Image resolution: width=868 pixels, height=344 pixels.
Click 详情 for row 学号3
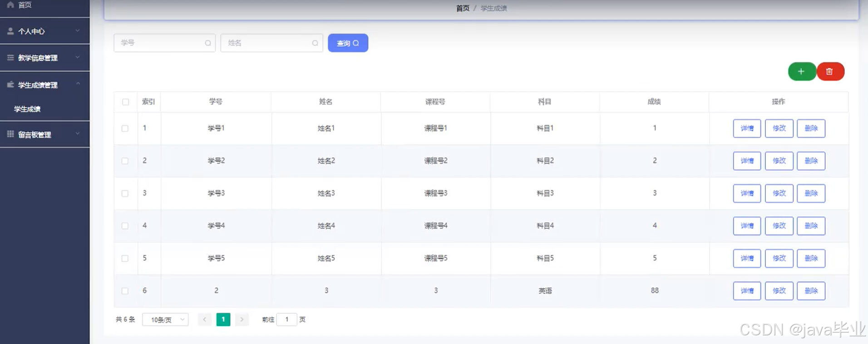pyautogui.click(x=747, y=194)
